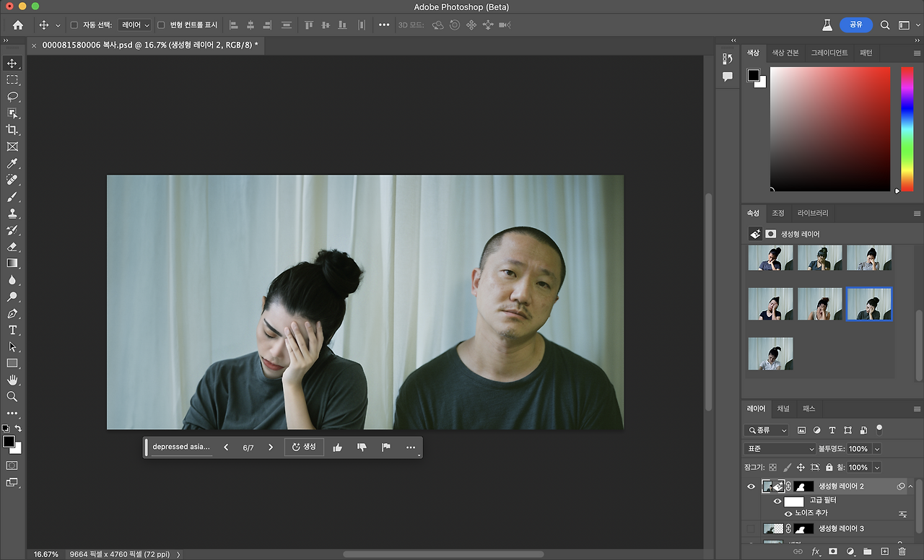Toggle lock all for the layer
The width and height of the screenshot is (924, 560).
pyautogui.click(x=829, y=468)
